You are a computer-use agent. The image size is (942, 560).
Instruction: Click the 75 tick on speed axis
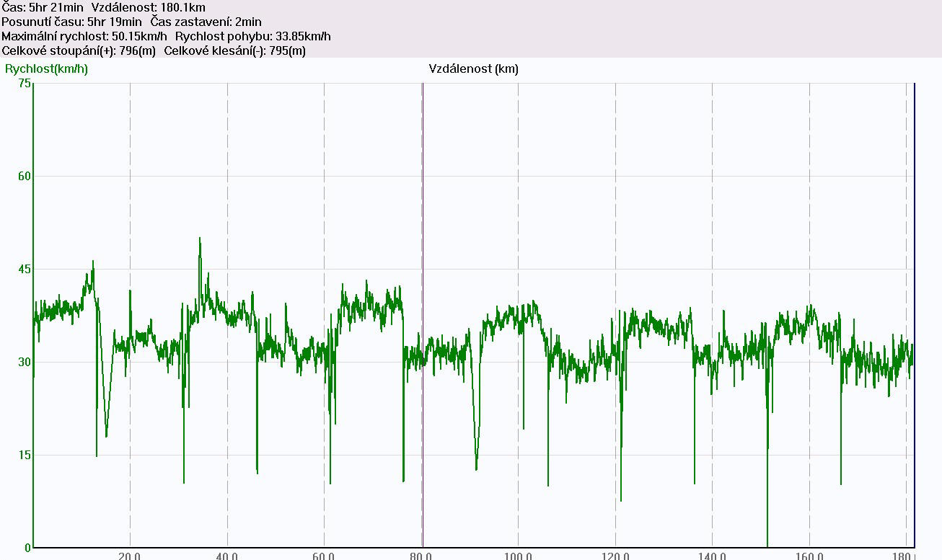[x=25, y=84]
